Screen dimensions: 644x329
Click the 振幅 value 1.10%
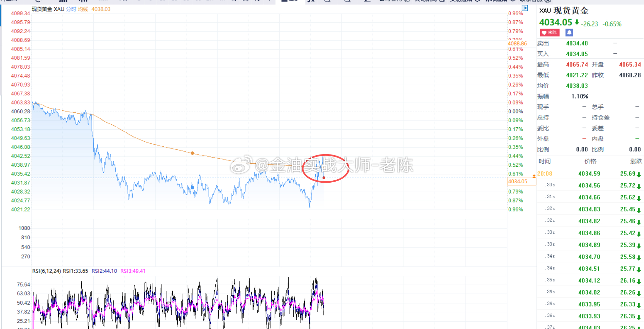pos(580,96)
